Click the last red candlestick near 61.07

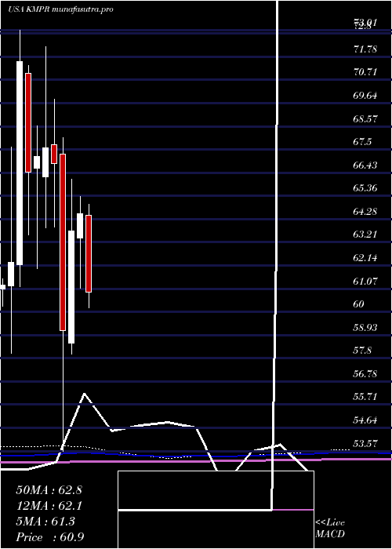pos(89,253)
